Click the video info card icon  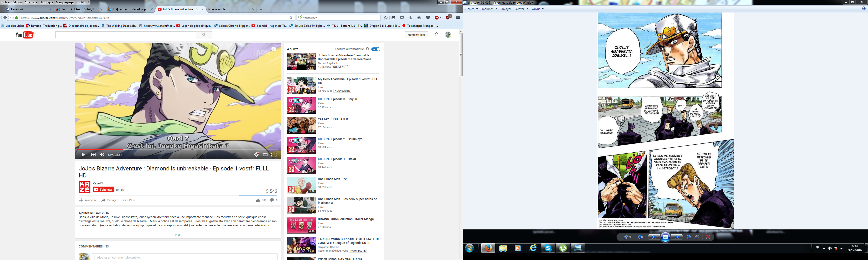pos(274,49)
